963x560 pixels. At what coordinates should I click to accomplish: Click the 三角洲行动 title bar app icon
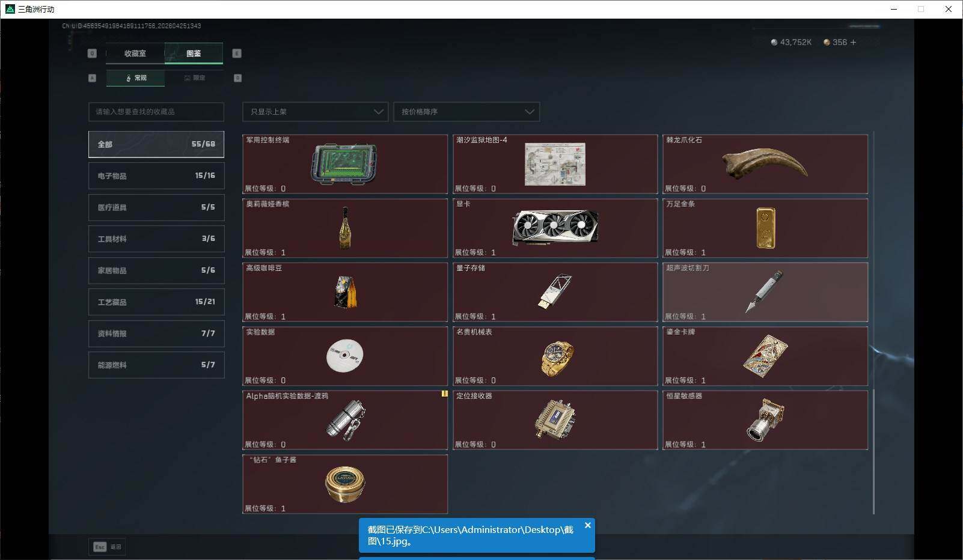pos(10,9)
